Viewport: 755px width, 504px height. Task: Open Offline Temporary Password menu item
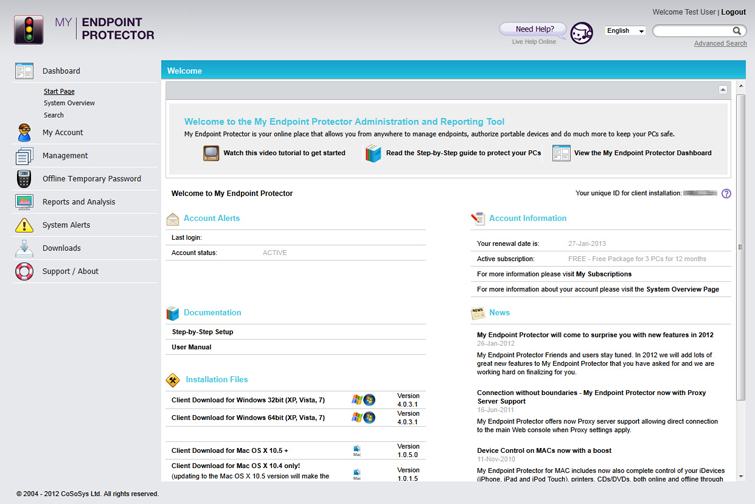92,179
